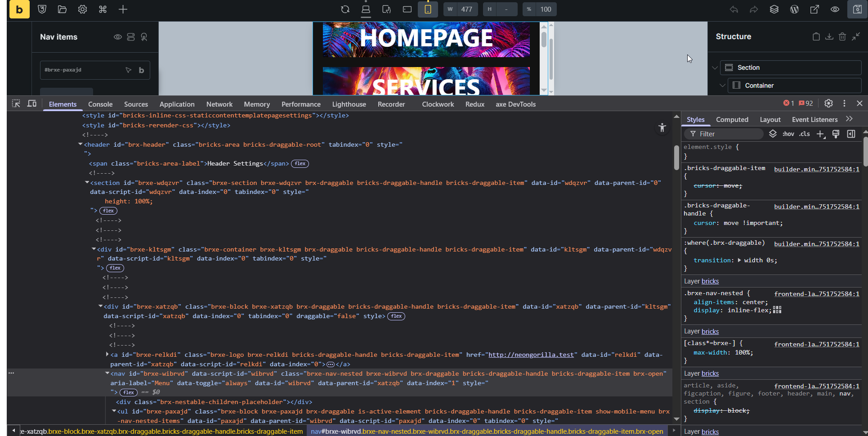
Task: Activate the inspect element picker in DevTools
Action: 16,103
